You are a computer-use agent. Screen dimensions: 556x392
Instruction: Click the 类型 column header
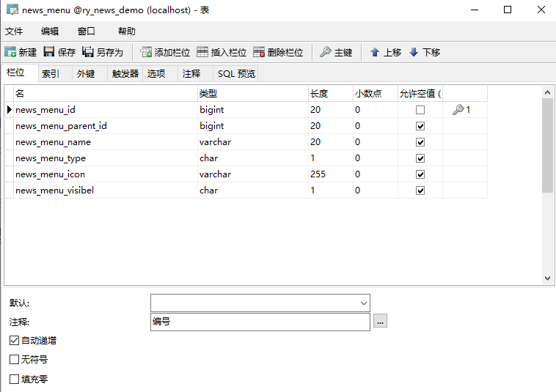pyautogui.click(x=253, y=94)
